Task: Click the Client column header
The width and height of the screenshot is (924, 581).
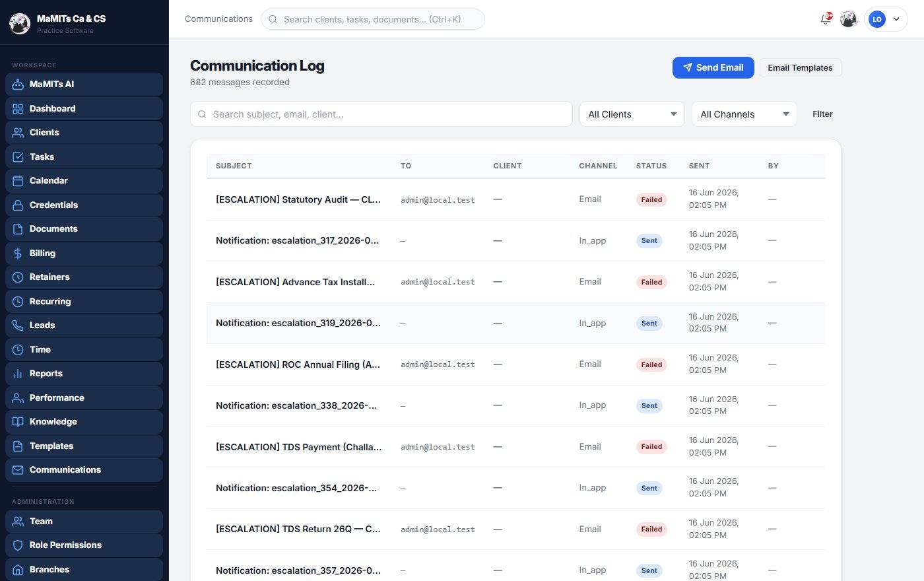Action: (508, 166)
